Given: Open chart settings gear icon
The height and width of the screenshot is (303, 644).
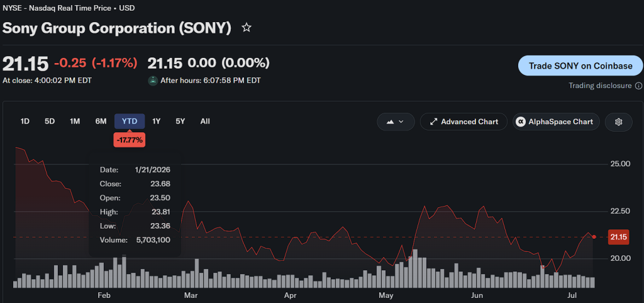Looking at the screenshot, I should point(619,122).
